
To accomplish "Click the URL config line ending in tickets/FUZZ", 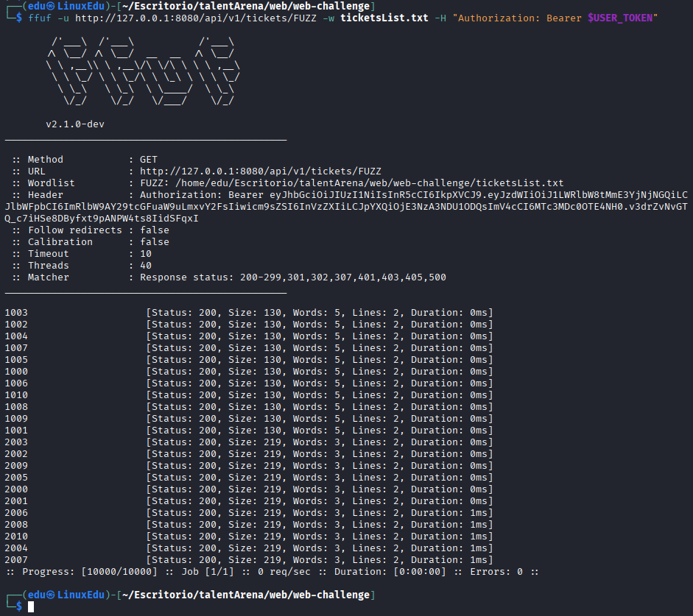I will coord(197,171).
